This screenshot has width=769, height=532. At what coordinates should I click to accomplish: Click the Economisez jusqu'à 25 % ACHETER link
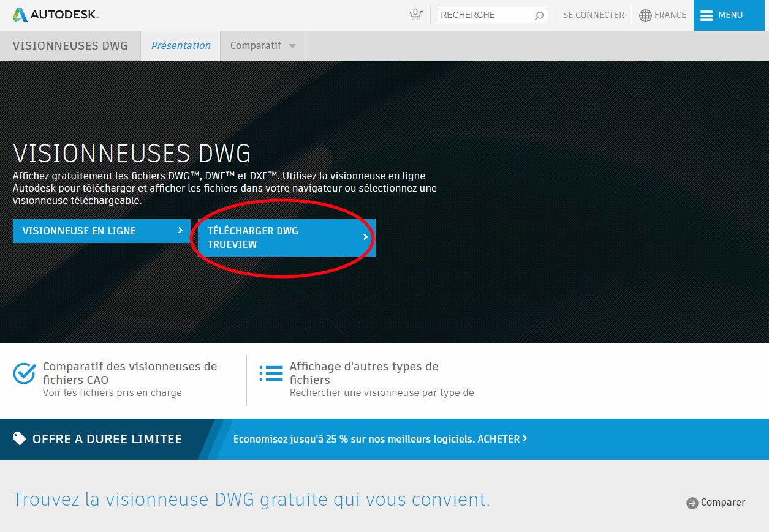tap(380, 439)
